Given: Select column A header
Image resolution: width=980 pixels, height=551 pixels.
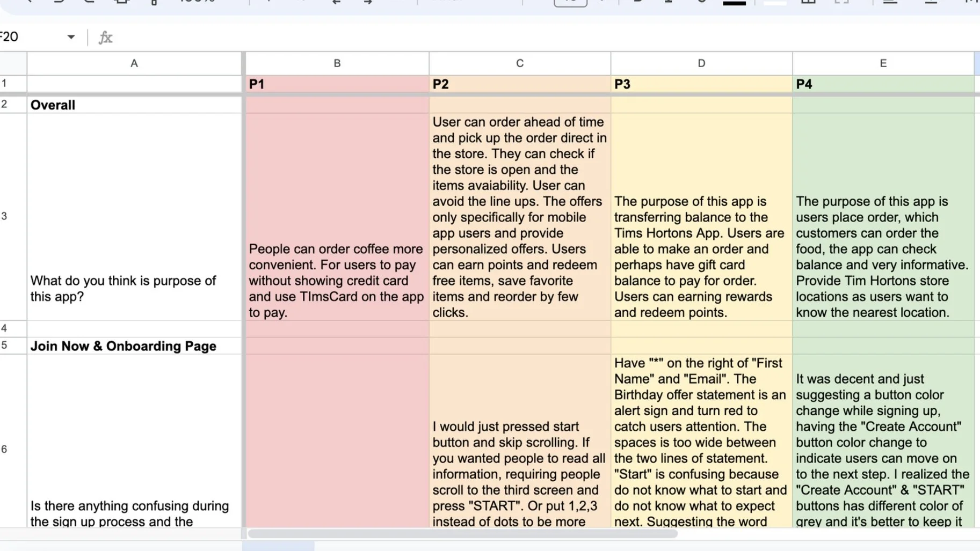Looking at the screenshot, I should [x=134, y=63].
